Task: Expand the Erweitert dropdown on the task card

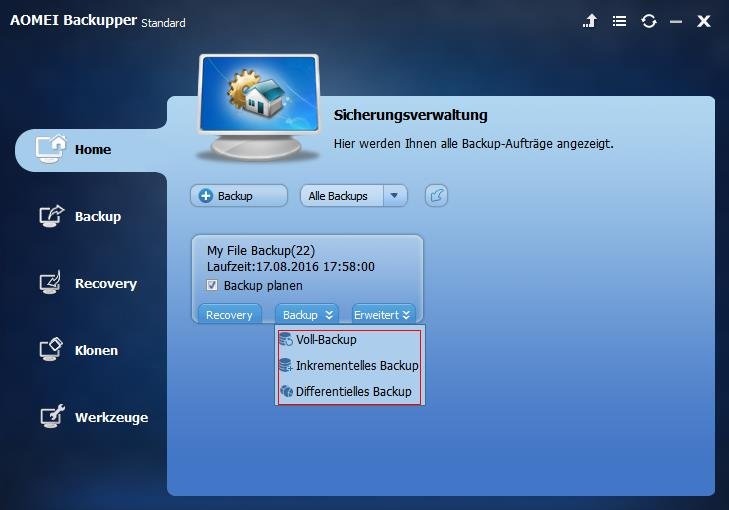Action: click(x=382, y=315)
